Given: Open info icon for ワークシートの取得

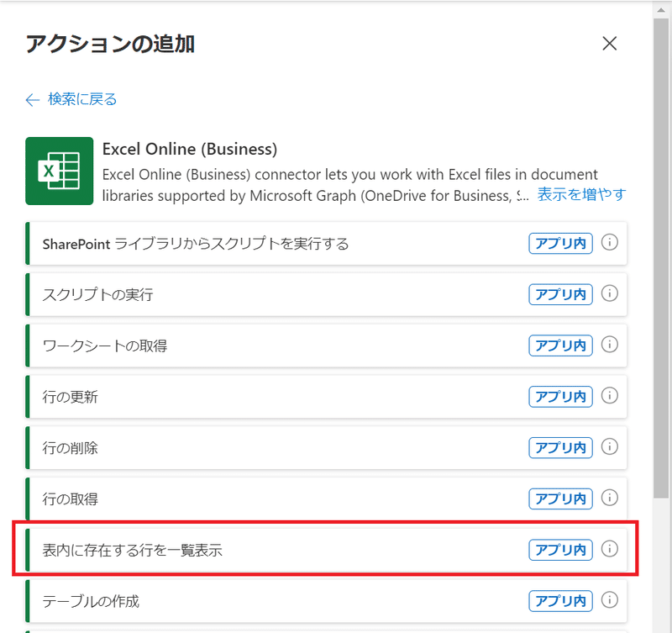Looking at the screenshot, I should [x=610, y=345].
